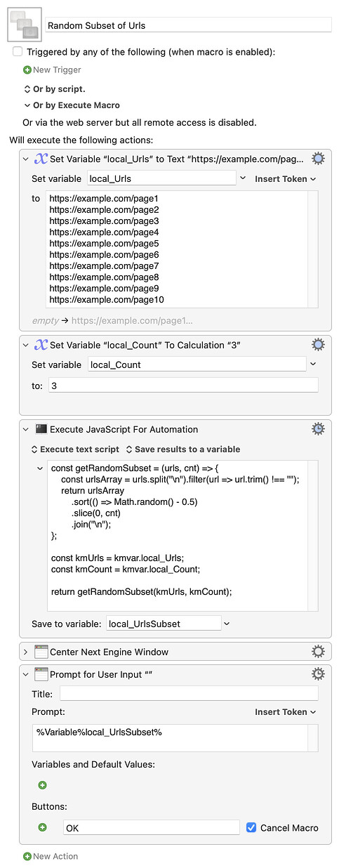This screenshot has height=868, width=339.
Task: Uncheck the Cancel Macro checkbox
Action: click(x=251, y=828)
